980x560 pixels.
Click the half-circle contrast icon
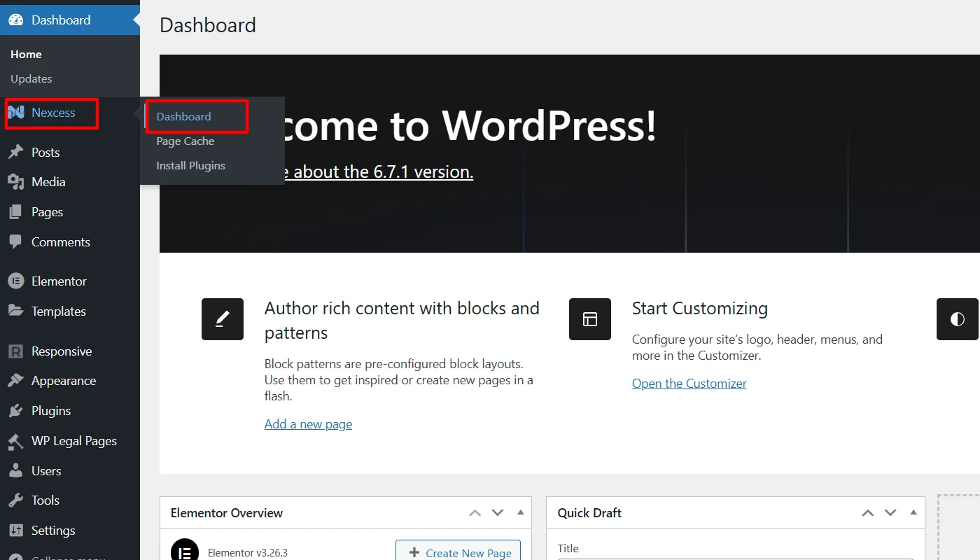[x=958, y=319]
